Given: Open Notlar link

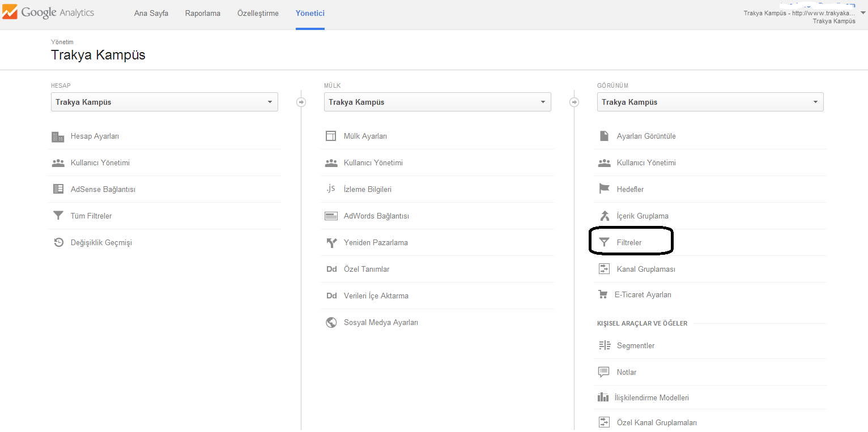Looking at the screenshot, I should [627, 373].
